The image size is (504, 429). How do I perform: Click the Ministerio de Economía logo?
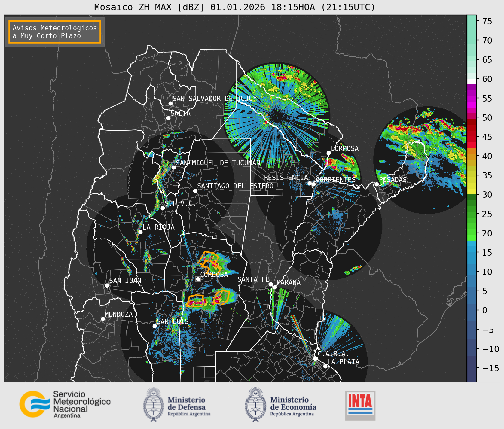pos(280,404)
